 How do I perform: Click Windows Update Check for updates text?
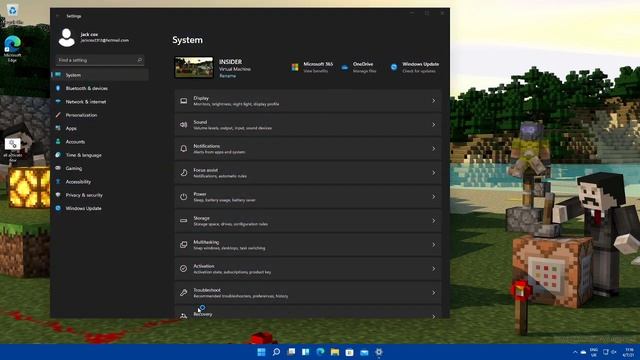coord(419,71)
